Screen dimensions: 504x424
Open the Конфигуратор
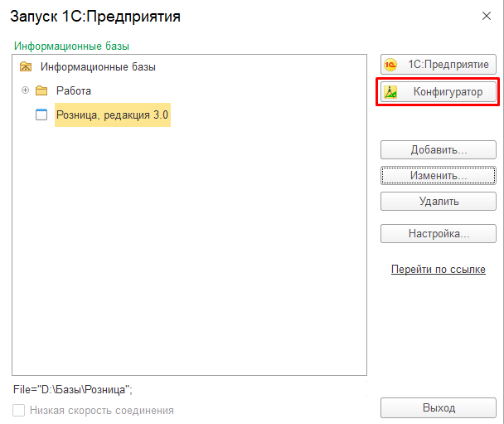click(x=439, y=92)
